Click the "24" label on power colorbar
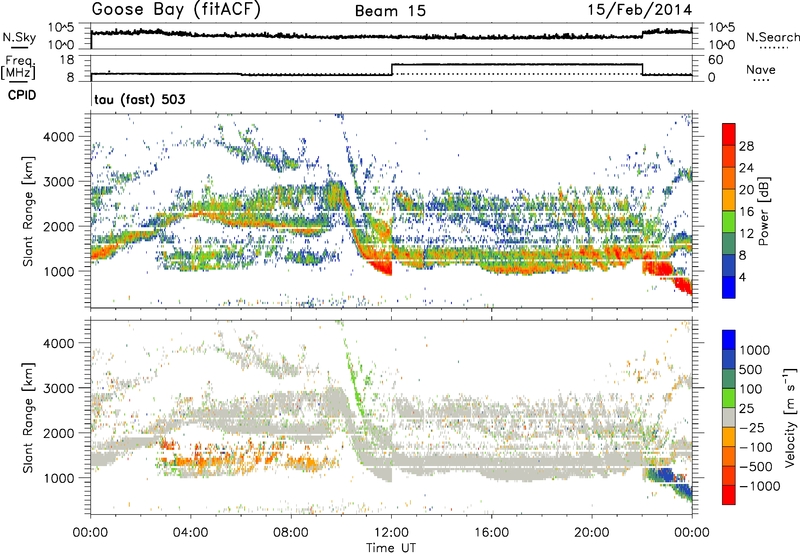 tap(746, 168)
